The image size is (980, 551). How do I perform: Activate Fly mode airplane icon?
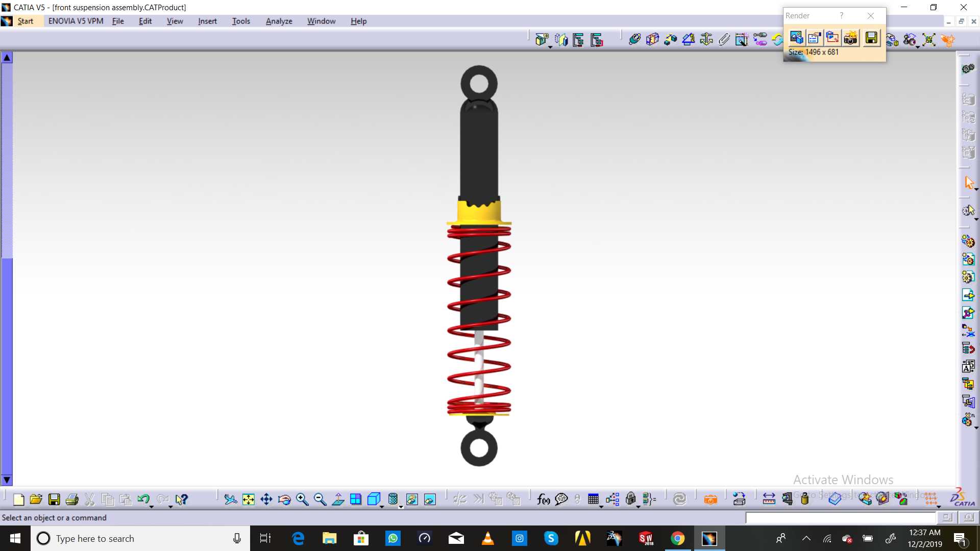231,499
